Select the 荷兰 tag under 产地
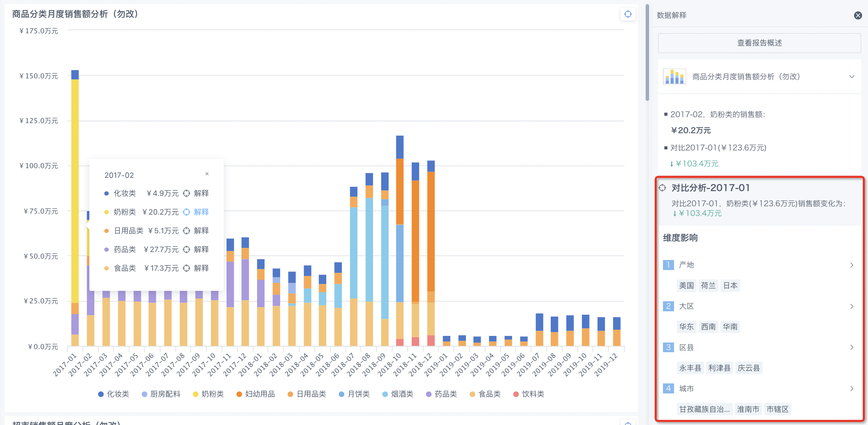This screenshot has width=868, height=425. pos(708,286)
